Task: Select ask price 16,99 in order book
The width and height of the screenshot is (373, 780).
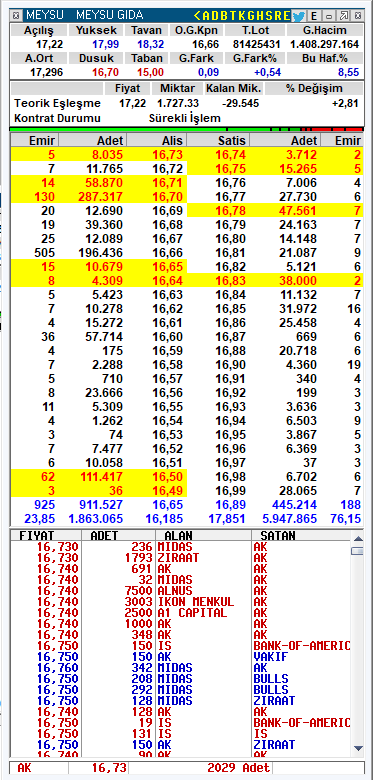Action: [x=230, y=490]
